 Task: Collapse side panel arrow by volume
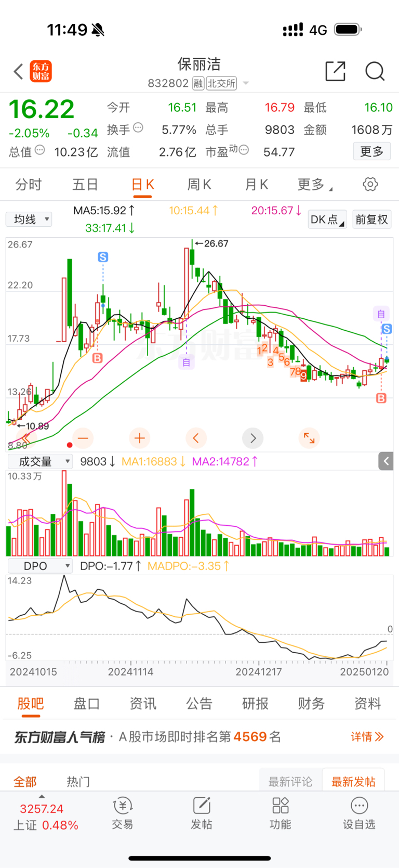click(386, 461)
